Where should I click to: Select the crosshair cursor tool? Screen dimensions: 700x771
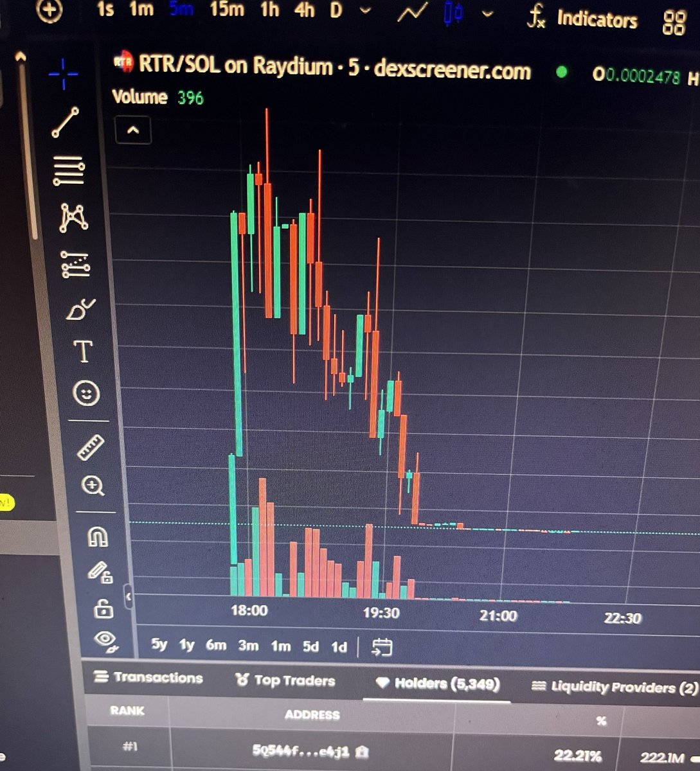coord(64,74)
